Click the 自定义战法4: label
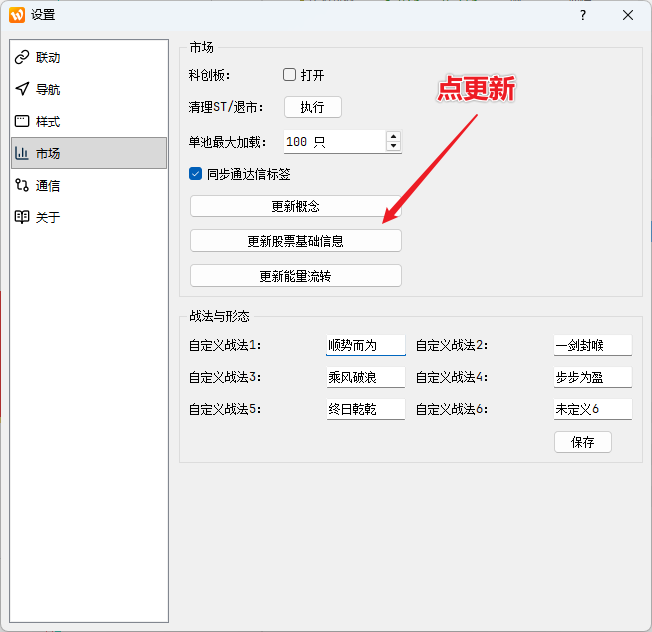652x632 pixels. (x=452, y=378)
